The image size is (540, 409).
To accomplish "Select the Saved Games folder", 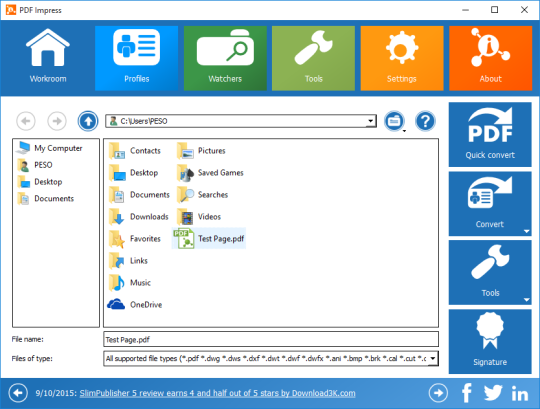I will [210, 173].
